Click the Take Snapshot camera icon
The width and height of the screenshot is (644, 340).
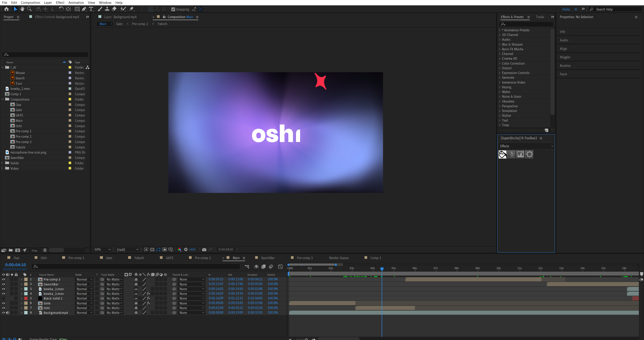[204, 249]
